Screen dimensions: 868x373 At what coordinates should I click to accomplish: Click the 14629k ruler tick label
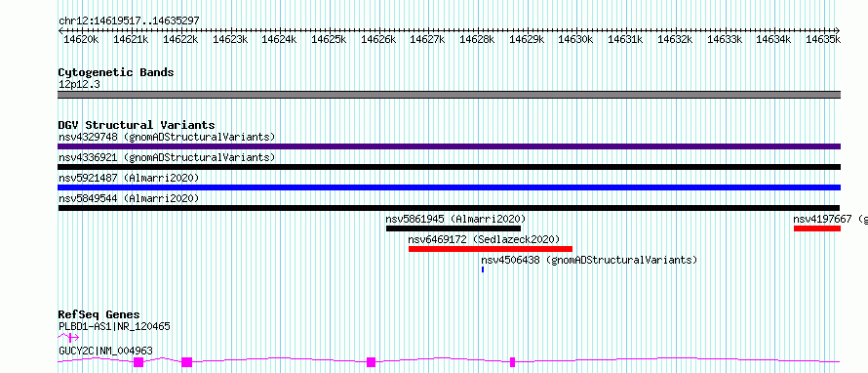point(527,39)
